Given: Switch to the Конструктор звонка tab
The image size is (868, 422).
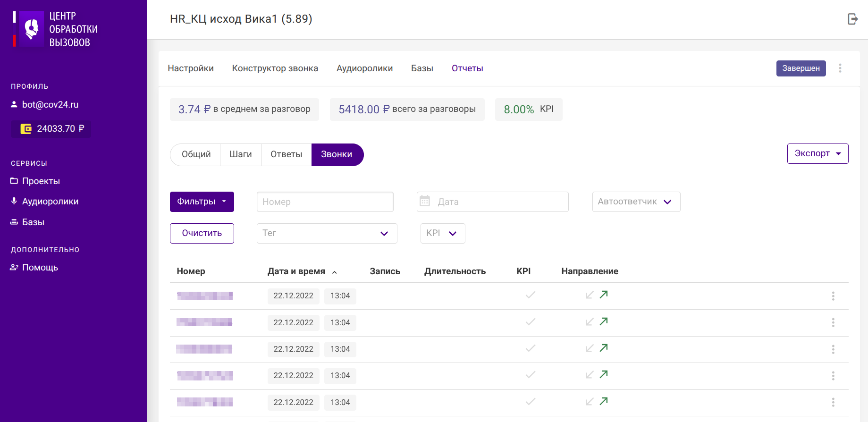Looking at the screenshot, I should click(275, 68).
